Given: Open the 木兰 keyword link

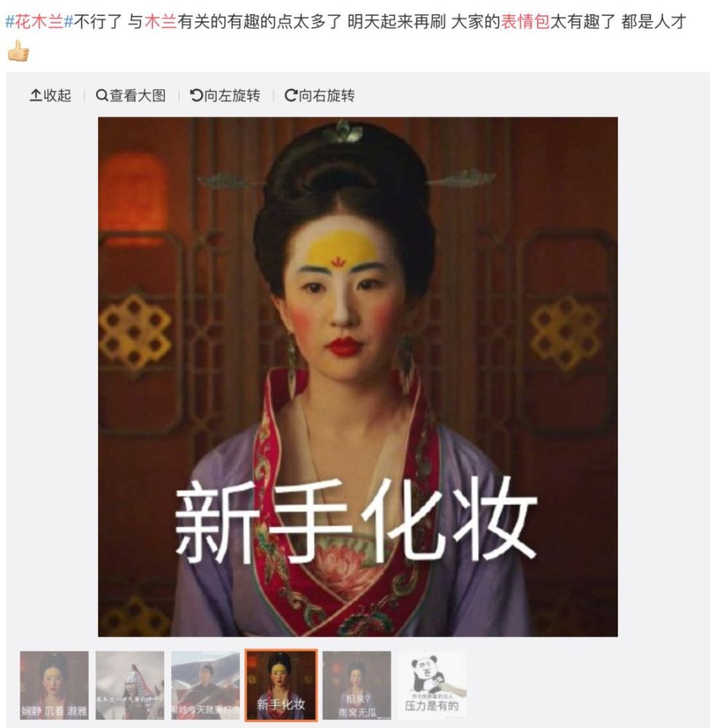Looking at the screenshot, I should 161,21.
